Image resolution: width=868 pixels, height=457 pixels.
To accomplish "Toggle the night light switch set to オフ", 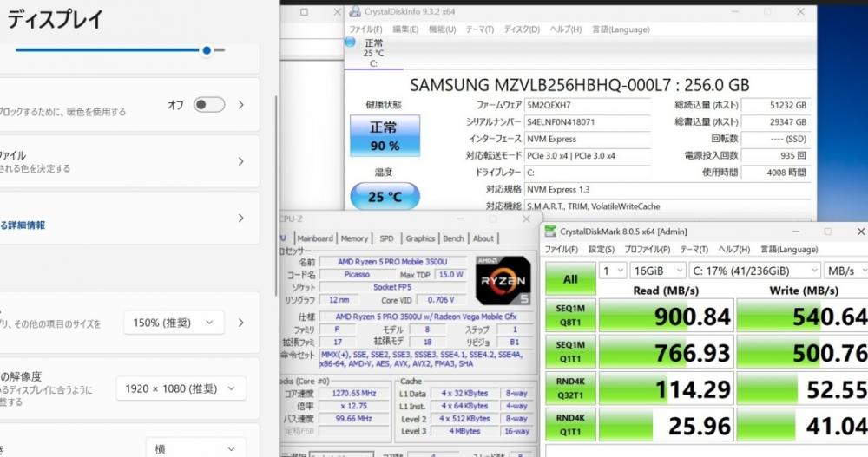I will [x=209, y=105].
